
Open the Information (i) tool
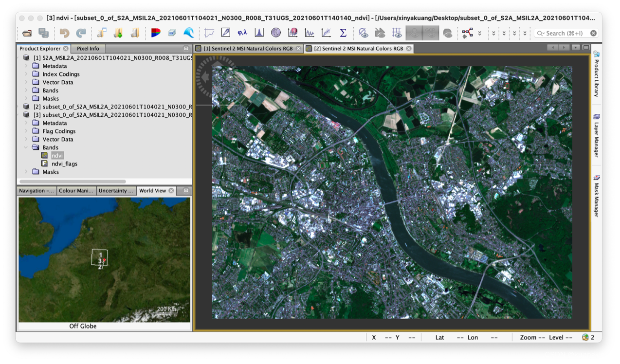(x=276, y=33)
